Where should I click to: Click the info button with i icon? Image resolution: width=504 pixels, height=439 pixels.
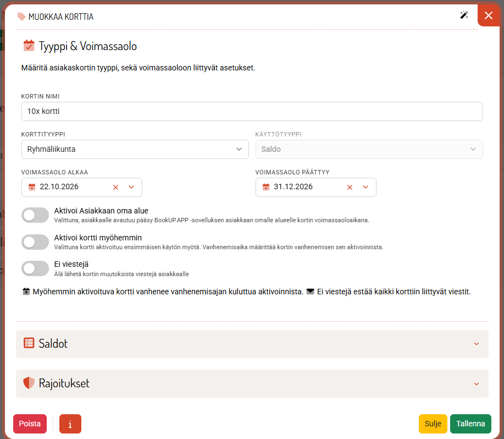coord(70,424)
